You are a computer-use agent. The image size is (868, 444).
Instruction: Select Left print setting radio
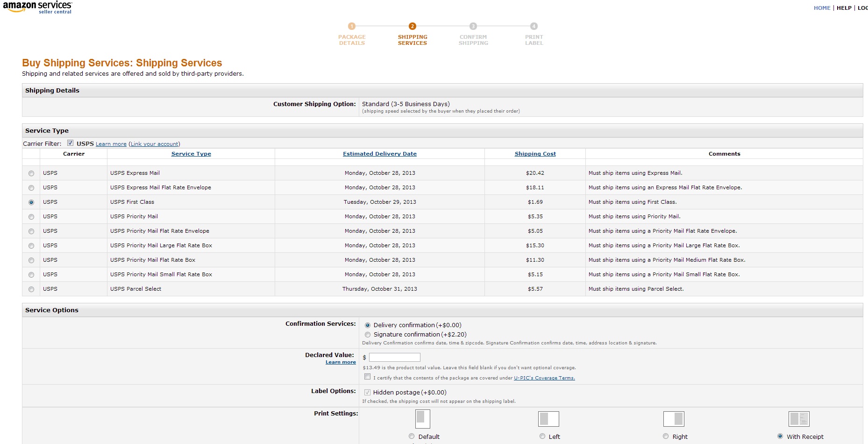click(542, 436)
